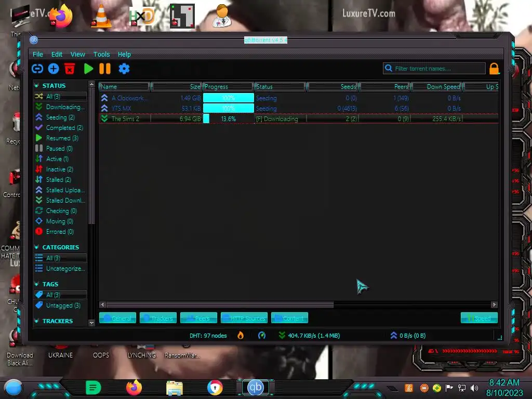The image size is (532, 399).
Task: Toggle alternative speed limits gauge icon
Action: click(262, 336)
